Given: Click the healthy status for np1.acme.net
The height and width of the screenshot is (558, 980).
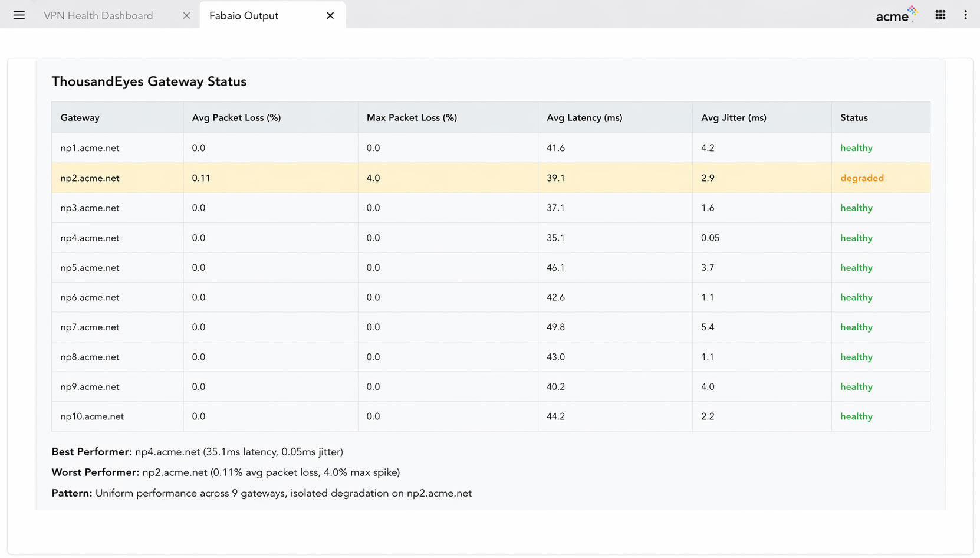Looking at the screenshot, I should [856, 148].
